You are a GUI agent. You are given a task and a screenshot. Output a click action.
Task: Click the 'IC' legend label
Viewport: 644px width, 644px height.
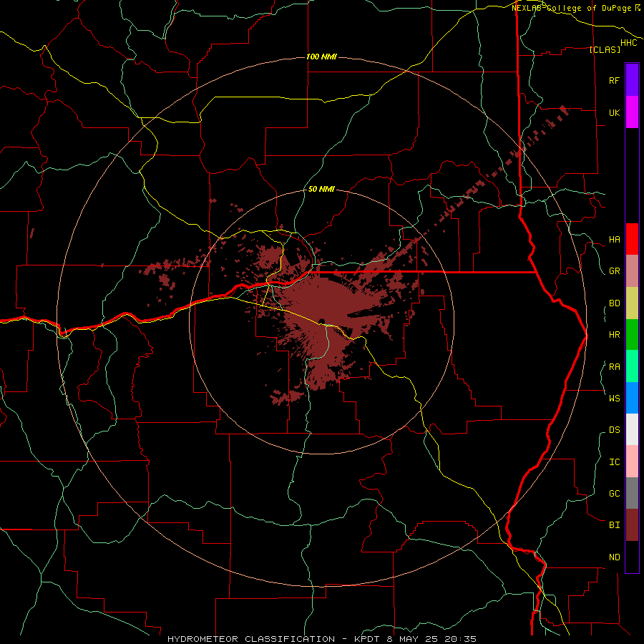[x=614, y=462]
